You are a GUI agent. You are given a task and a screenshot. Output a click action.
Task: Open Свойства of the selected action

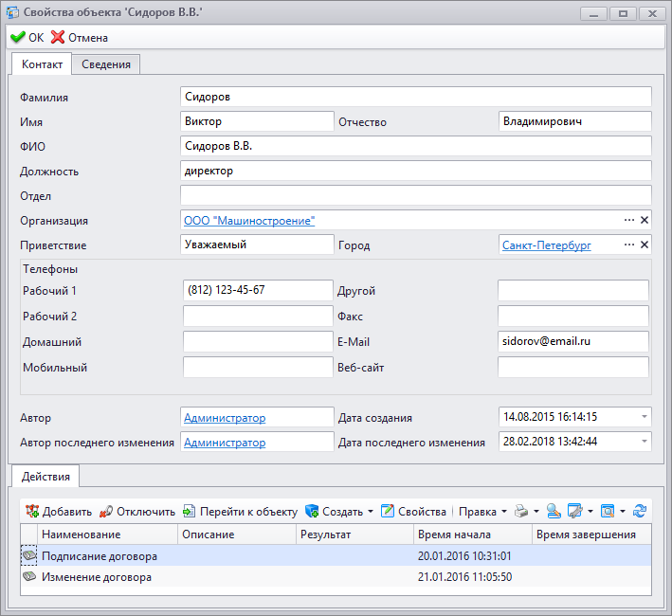413,512
